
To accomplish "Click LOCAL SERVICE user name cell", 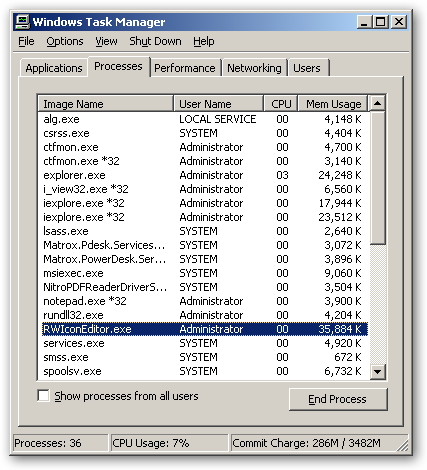I will [218, 119].
